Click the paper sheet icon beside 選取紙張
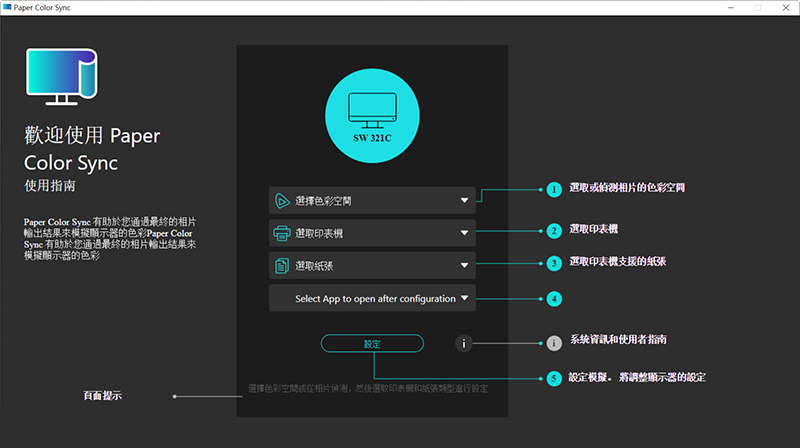This screenshot has width=800, height=448. pos(282,265)
